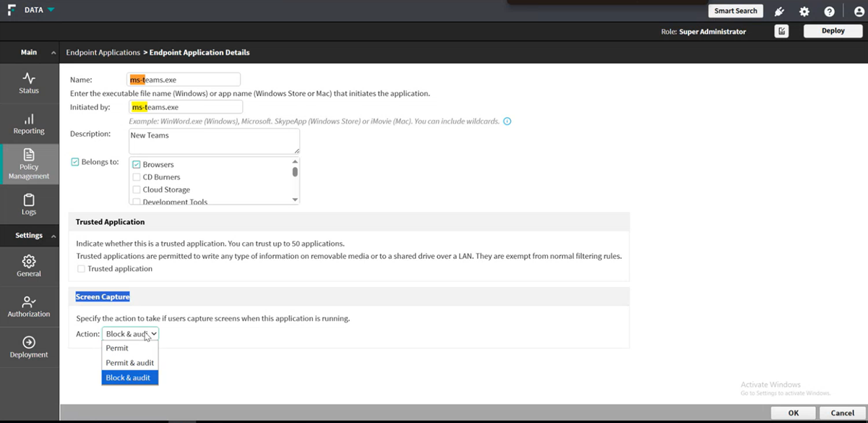Enable the Trusted application checkbox
Screen dimensions: 868x423
[x=81, y=269]
